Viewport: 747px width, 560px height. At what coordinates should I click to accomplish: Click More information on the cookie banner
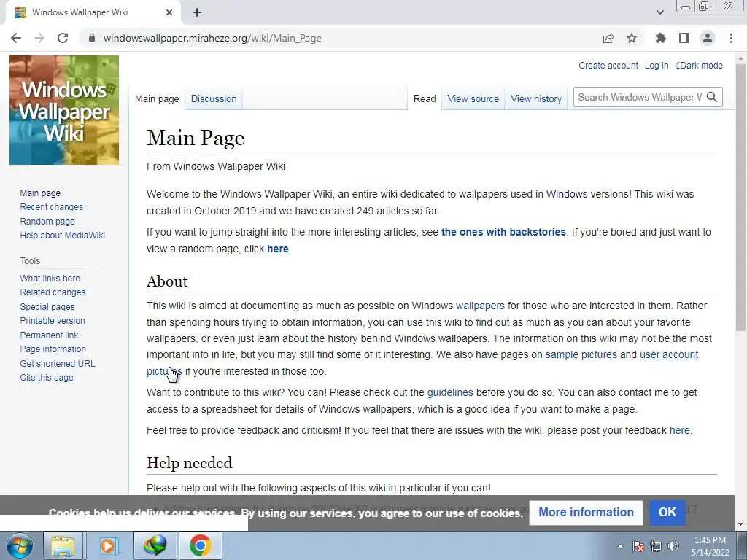[586, 513]
